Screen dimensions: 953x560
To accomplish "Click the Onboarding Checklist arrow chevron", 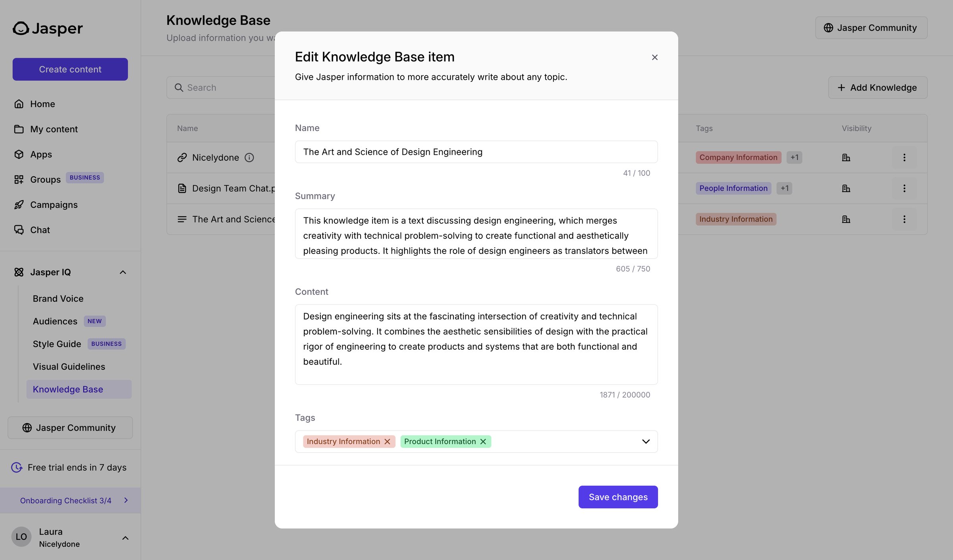I will coord(126,500).
